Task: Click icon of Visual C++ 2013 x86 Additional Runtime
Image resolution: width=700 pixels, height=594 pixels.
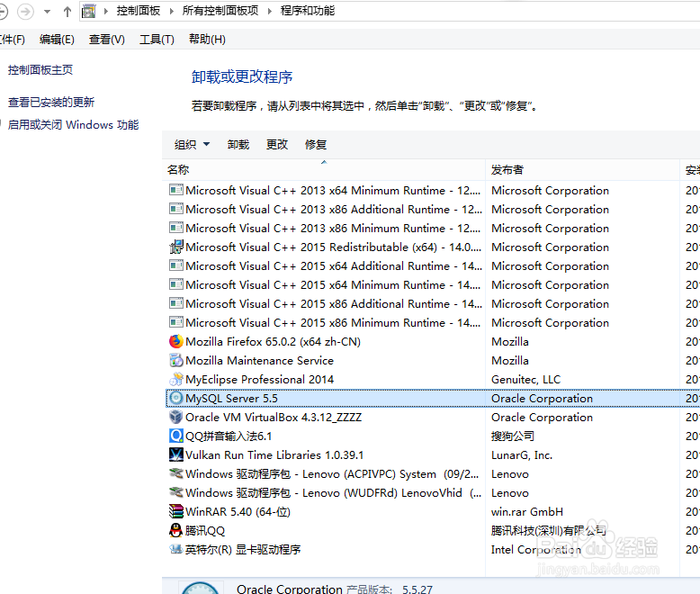Action: 175,209
